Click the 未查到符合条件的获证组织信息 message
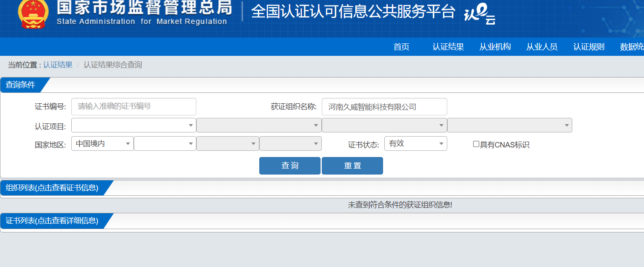Screen dimensions: 644x267 [x=400, y=205]
